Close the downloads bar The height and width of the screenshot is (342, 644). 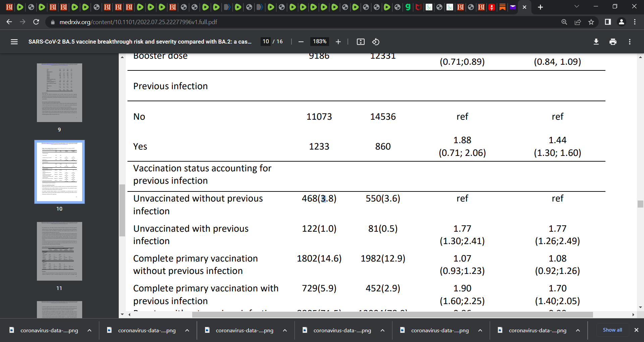[636, 330]
